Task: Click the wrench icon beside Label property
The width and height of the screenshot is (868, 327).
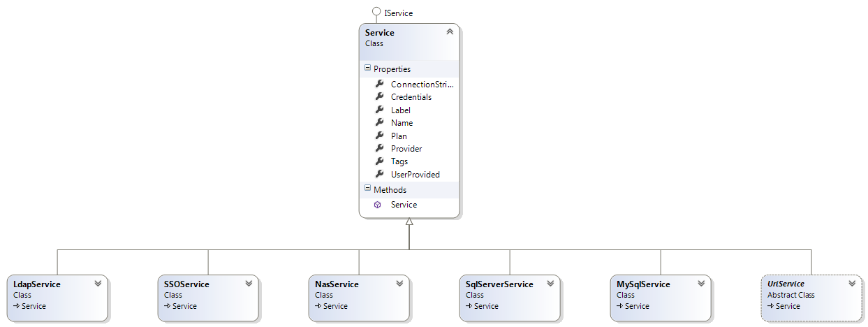Action: coord(379,110)
